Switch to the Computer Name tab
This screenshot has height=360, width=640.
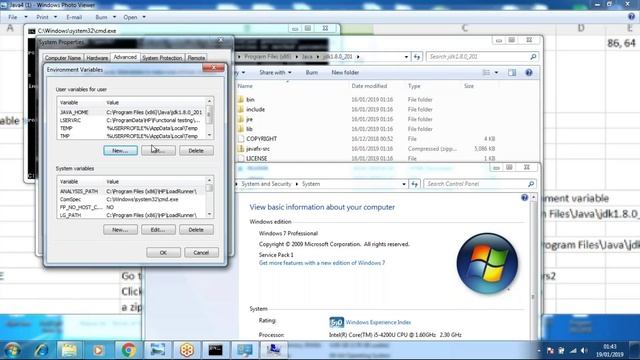point(62,58)
